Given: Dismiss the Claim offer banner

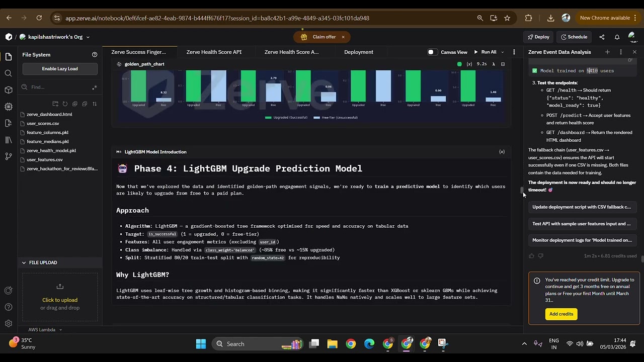Looking at the screenshot, I should [343, 37].
